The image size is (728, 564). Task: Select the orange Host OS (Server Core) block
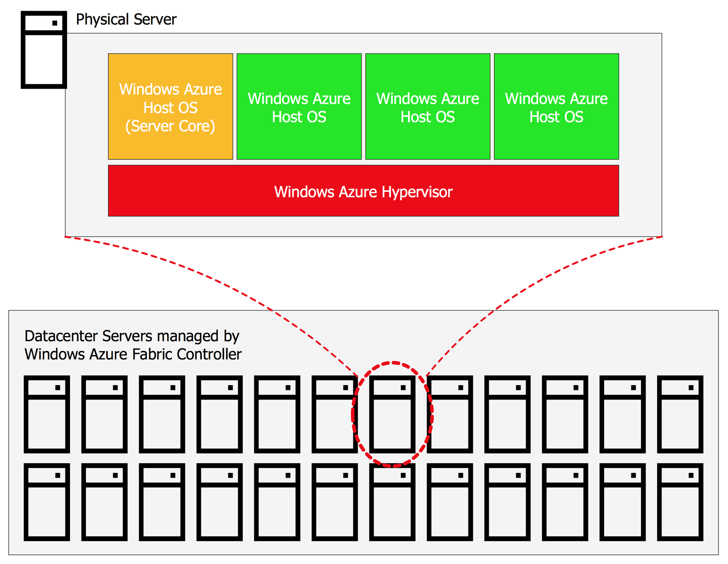click(170, 107)
